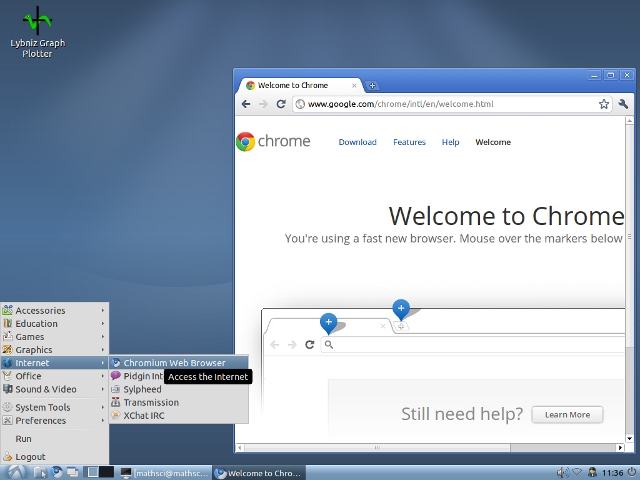Click the blue plus marker by new-tab button
The width and height of the screenshot is (640, 480).
pos(401,309)
